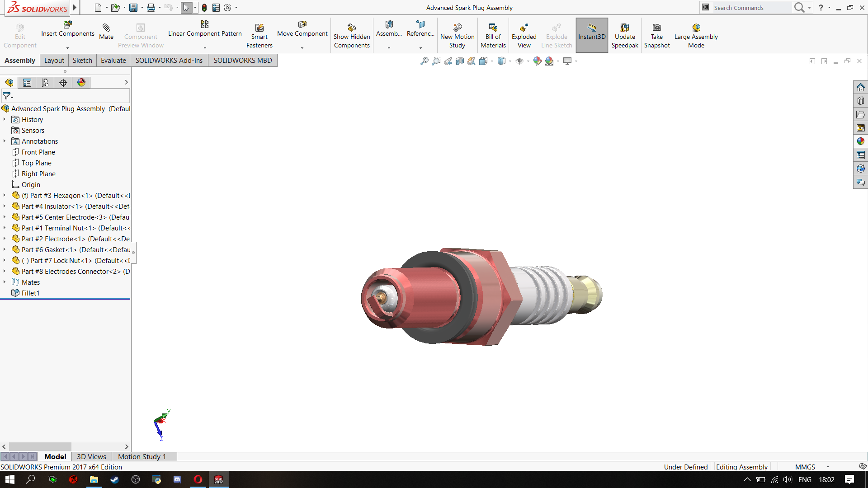Click Exploded View icon
The height and width of the screenshot is (488, 868).
click(x=524, y=28)
